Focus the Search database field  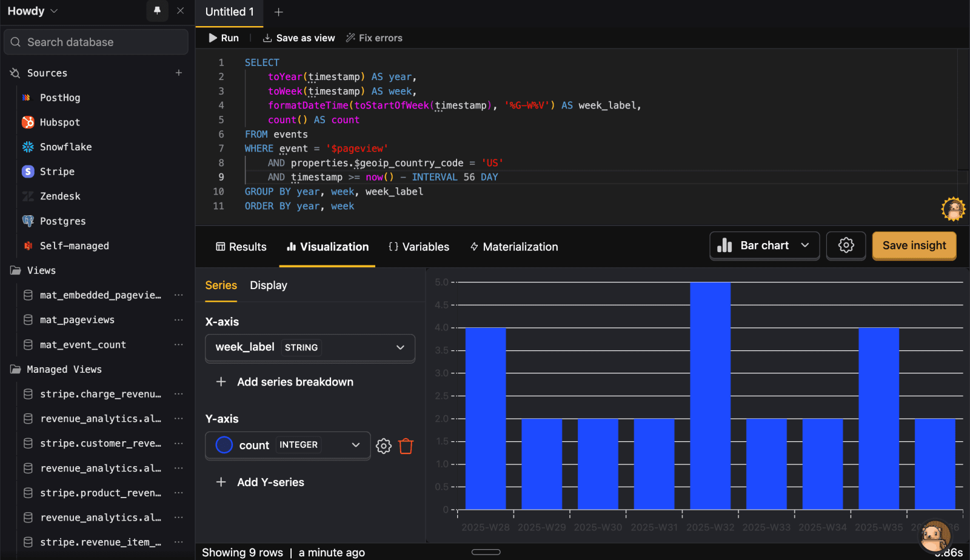click(x=96, y=42)
